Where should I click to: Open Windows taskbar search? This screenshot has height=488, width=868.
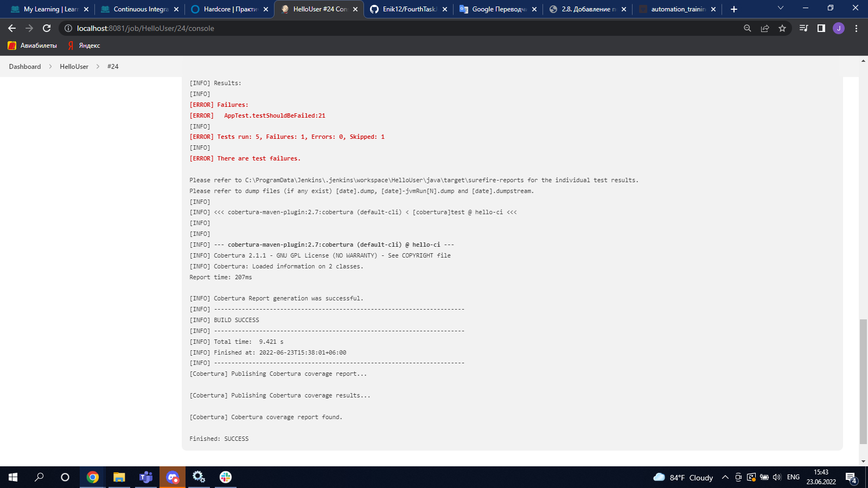coord(39,477)
